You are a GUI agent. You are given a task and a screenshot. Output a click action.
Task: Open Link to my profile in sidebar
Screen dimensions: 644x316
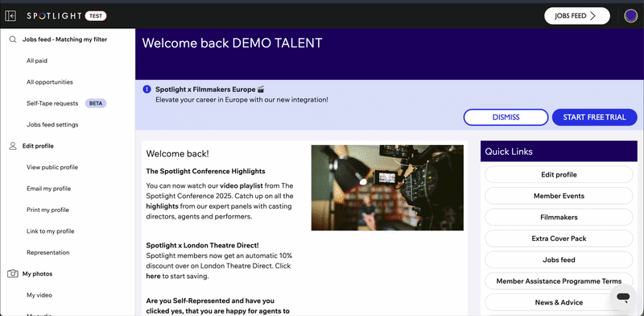(51, 231)
